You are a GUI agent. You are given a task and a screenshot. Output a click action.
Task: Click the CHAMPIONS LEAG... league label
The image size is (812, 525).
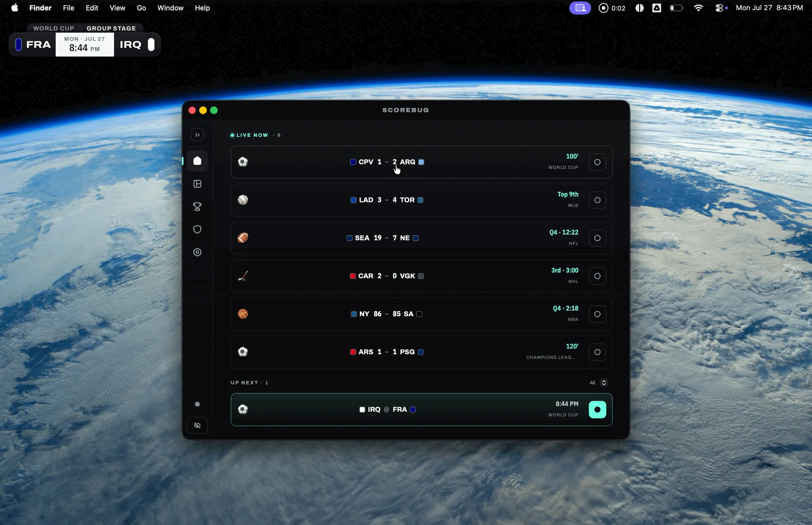coord(551,357)
